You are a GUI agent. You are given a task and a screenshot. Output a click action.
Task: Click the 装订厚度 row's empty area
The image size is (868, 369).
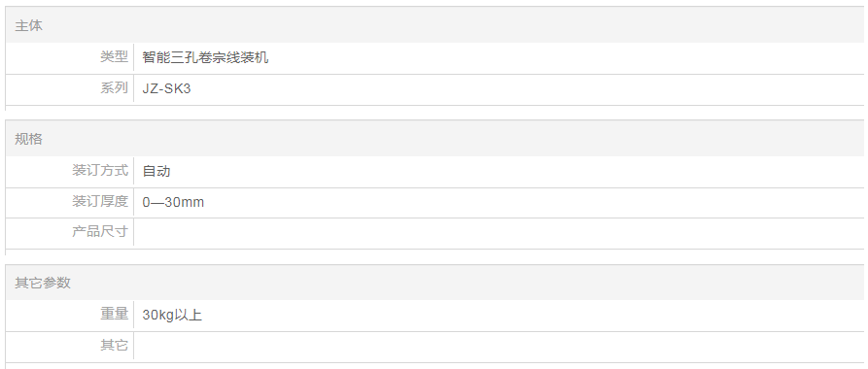[x=534, y=203]
